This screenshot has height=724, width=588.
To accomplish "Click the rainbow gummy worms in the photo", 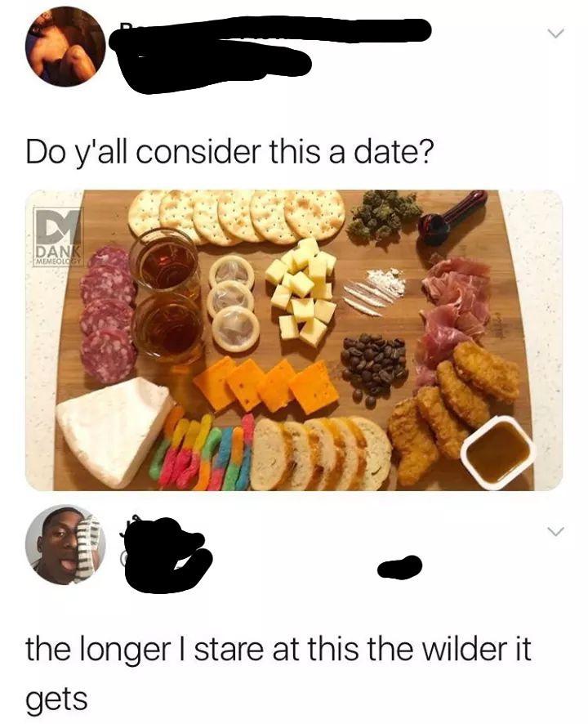I will point(203,453).
